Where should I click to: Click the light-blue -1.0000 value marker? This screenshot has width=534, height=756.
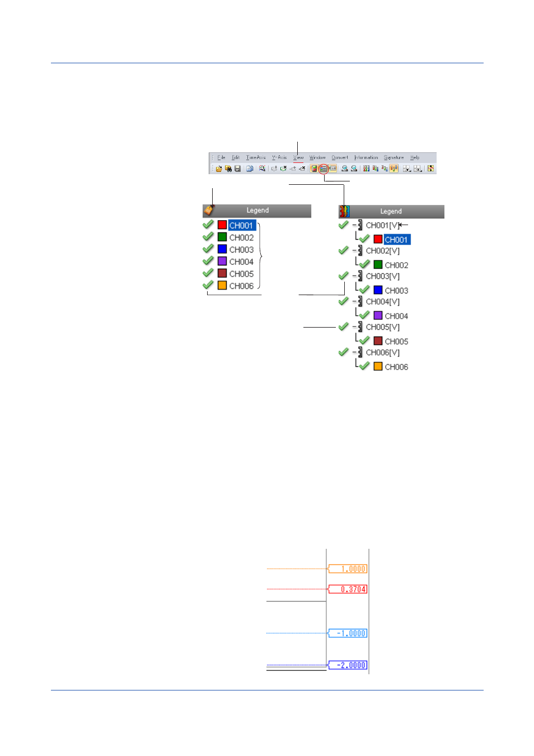348,633
